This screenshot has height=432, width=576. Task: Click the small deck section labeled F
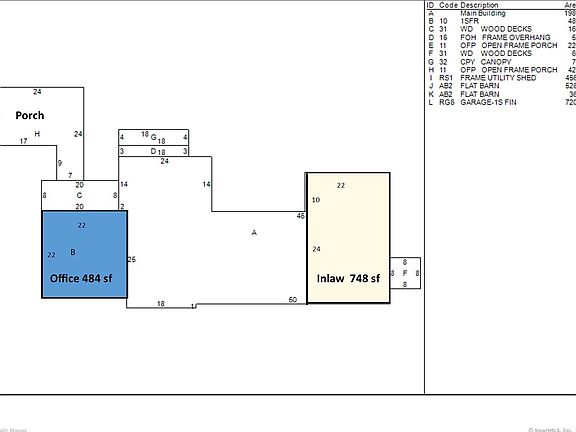[x=405, y=273]
